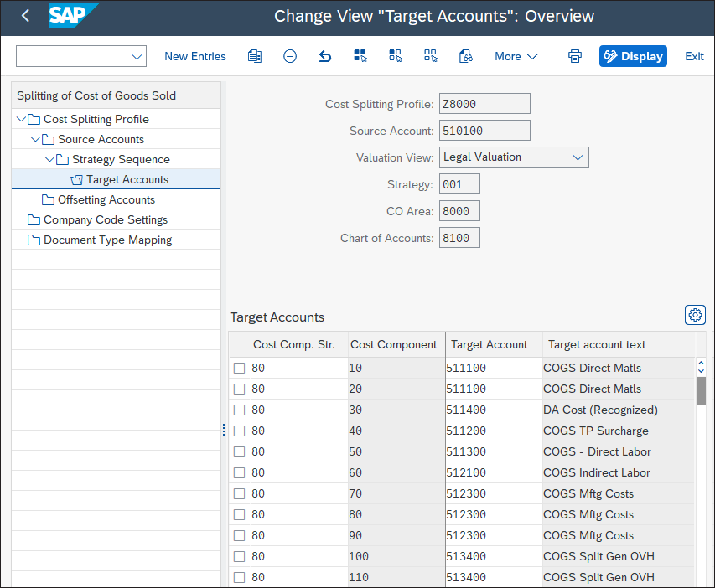715x588 pixels.
Task: Click the Deselect All icon
Action: tap(430, 56)
